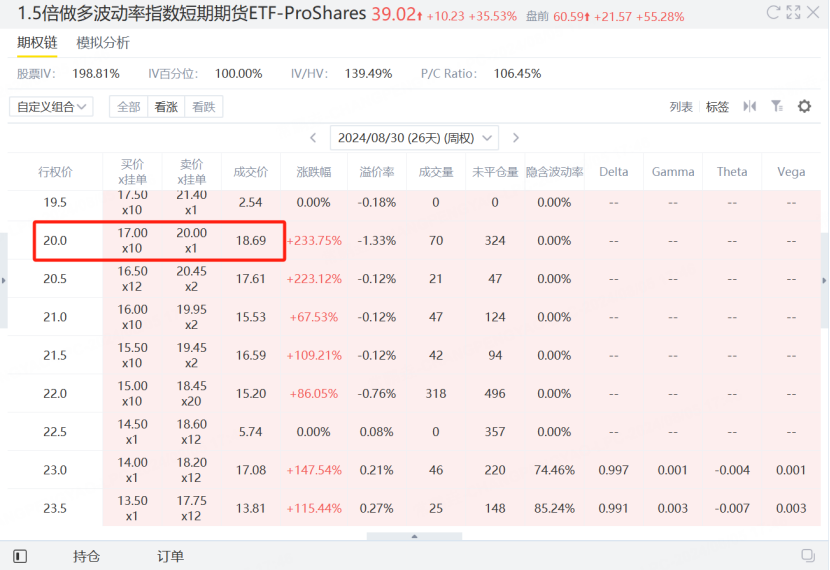Open the 2024/08/30 expiration date dropdown
Image resolution: width=830 pixels, height=570 pixels.
pos(414,138)
